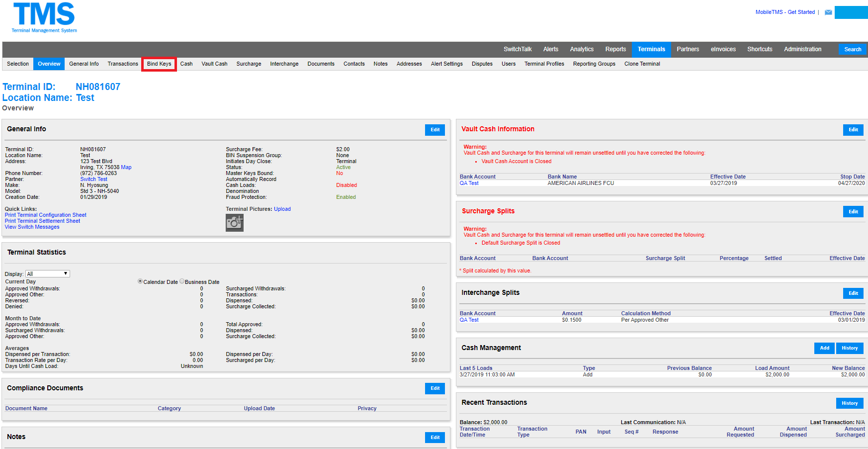
Task: Open the Switch Test partner link
Action: pos(93,179)
